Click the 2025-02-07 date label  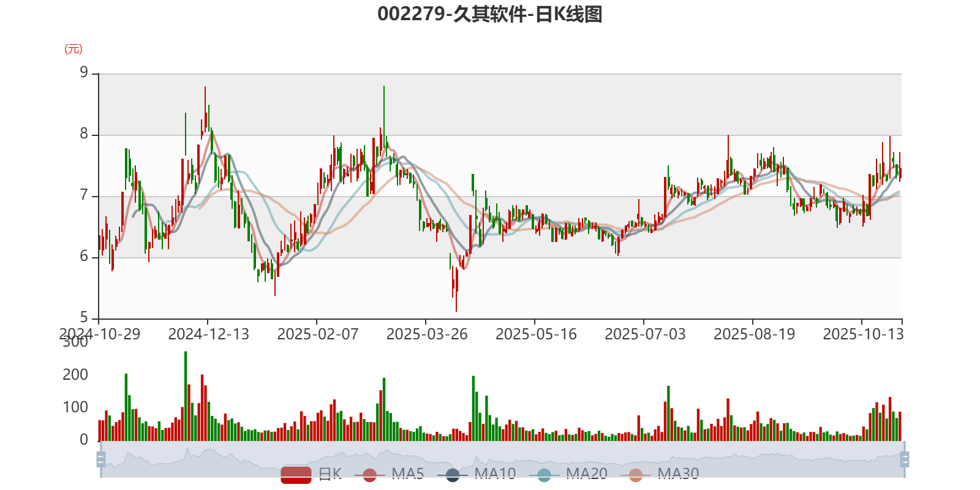[318, 334]
